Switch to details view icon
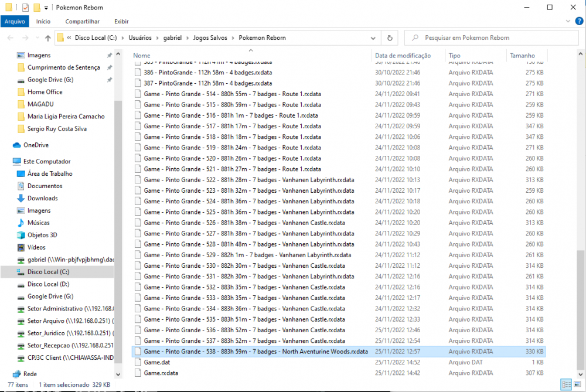Screen dimensions: 586x392 pyautogui.click(x=566, y=384)
